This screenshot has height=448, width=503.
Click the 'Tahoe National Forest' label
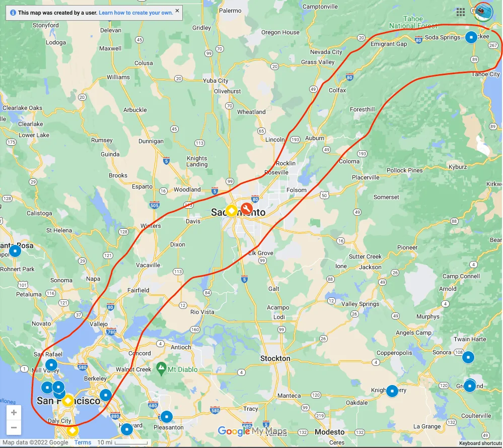pos(413,22)
